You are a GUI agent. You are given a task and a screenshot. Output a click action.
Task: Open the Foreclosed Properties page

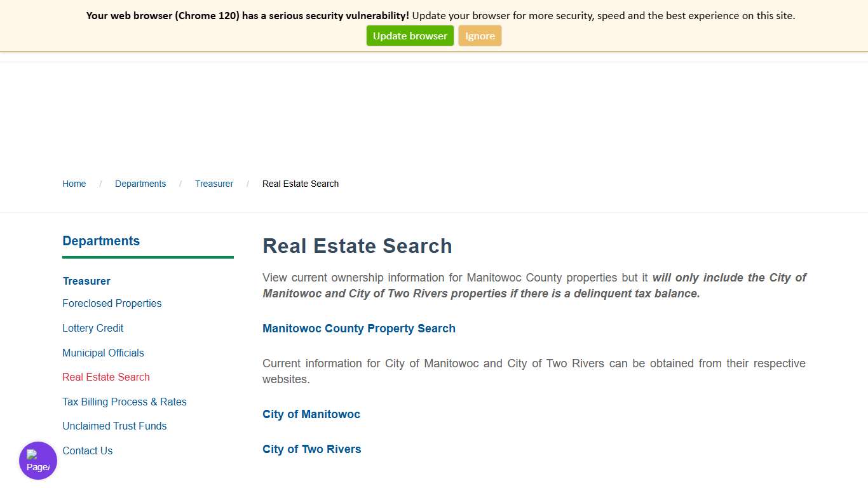(112, 304)
